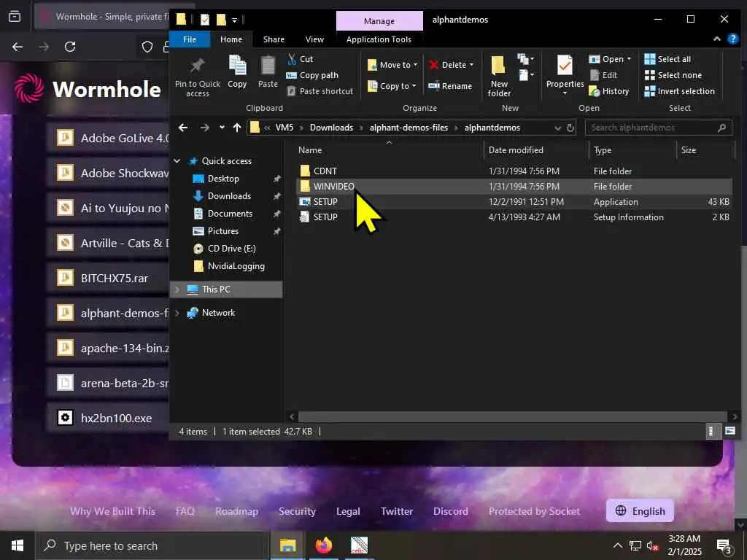
Task: Click the red Delete button
Action: 447,65
